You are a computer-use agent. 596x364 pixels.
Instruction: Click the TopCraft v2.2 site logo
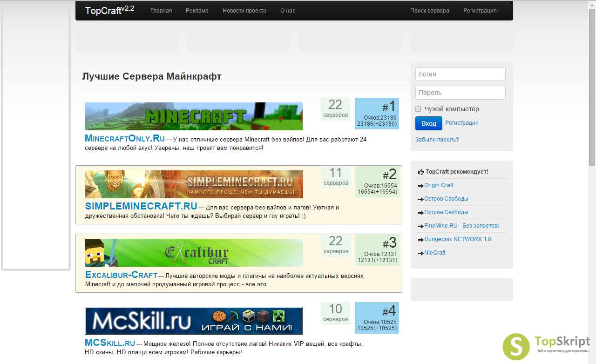pos(109,10)
